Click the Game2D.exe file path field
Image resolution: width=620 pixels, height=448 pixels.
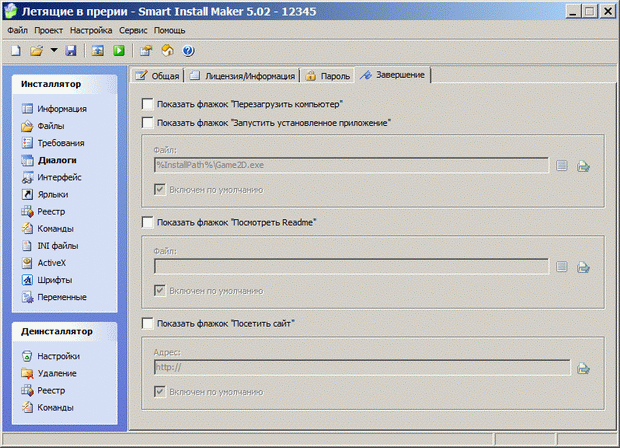[350, 165]
